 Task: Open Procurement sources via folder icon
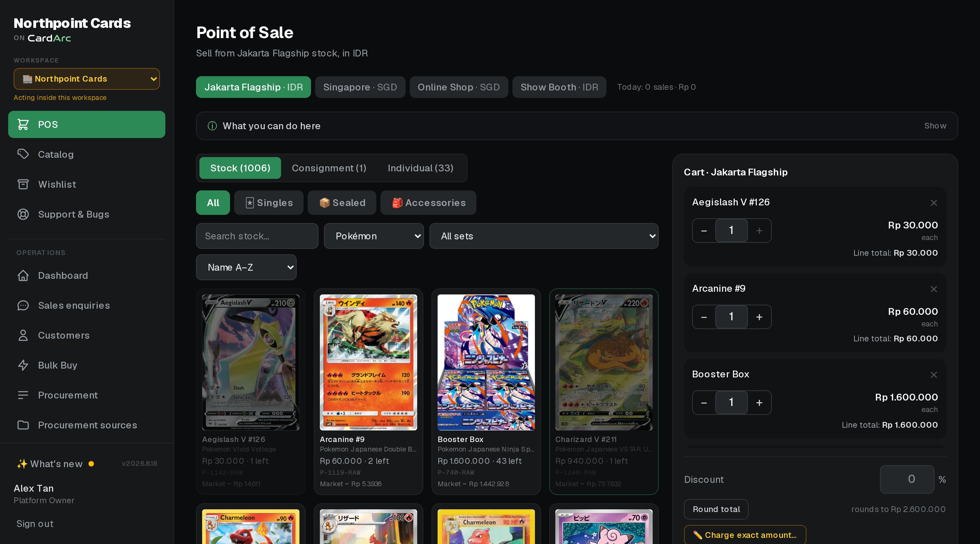point(23,425)
